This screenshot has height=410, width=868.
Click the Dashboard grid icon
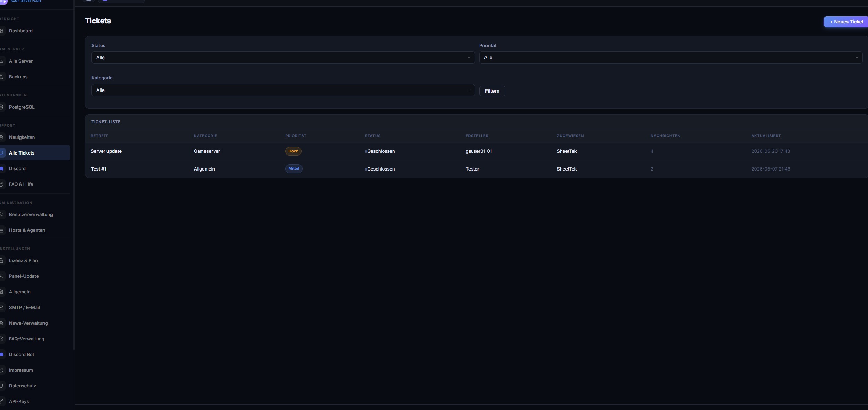click(2, 31)
